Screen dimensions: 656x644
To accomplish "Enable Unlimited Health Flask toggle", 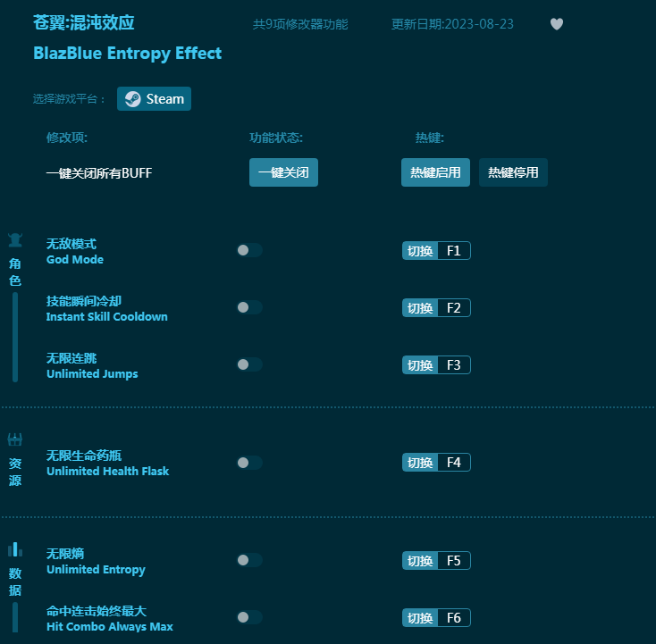I will tap(249, 463).
